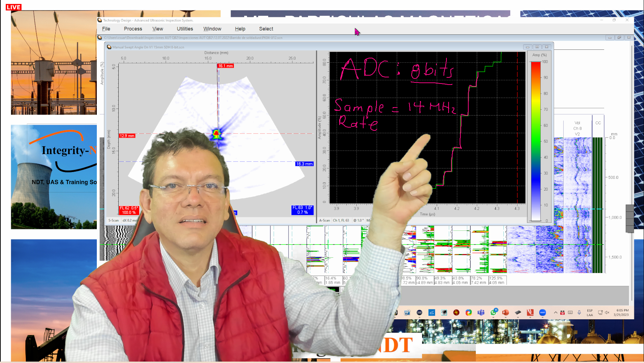
Task: Click the touch keyboard icon in system tray
Action: [570, 312]
